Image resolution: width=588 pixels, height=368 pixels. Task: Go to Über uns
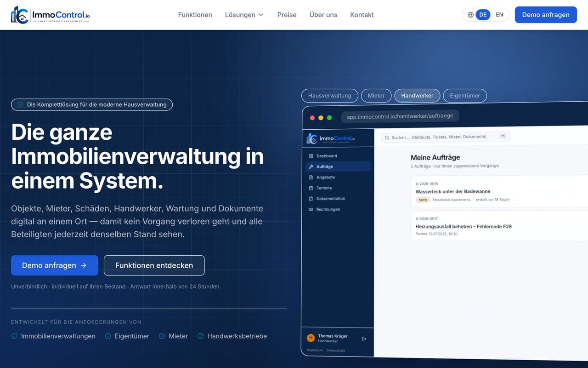323,15
